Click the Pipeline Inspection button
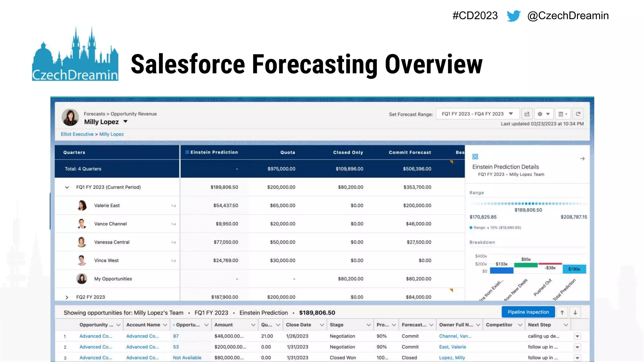The height and width of the screenshot is (362, 644). pyautogui.click(x=528, y=312)
